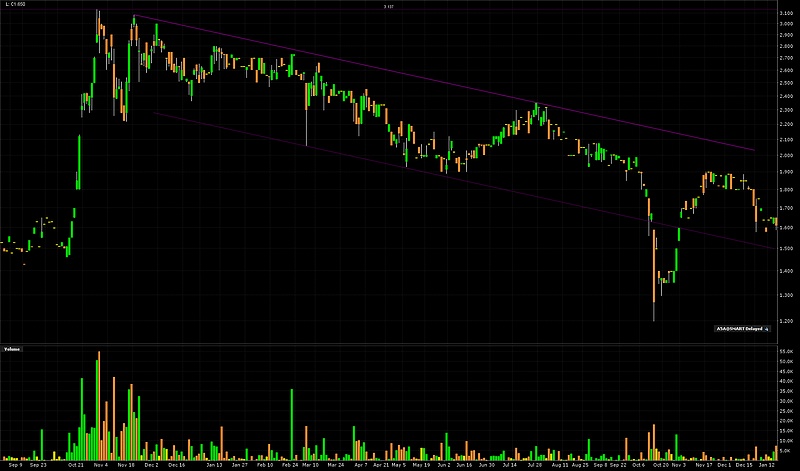This screenshot has height=471, width=800.
Task: Click the Sep 23 date label
Action: (38, 465)
